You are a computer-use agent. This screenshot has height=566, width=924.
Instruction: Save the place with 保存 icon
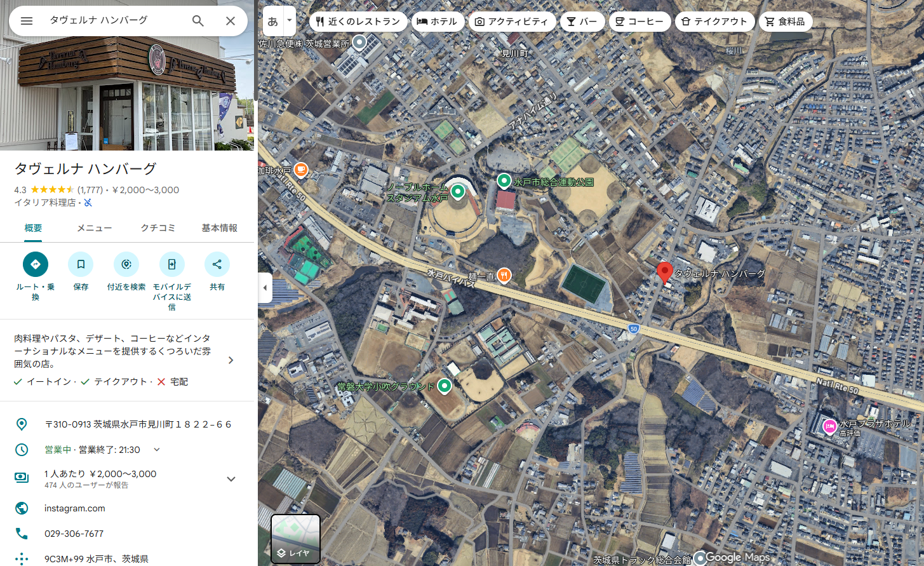click(x=81, y=264)
